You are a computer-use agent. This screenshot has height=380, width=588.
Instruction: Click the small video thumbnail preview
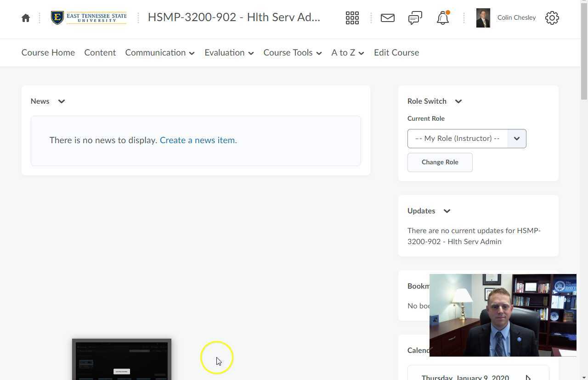pyautogui.click(x=122, y=359)
